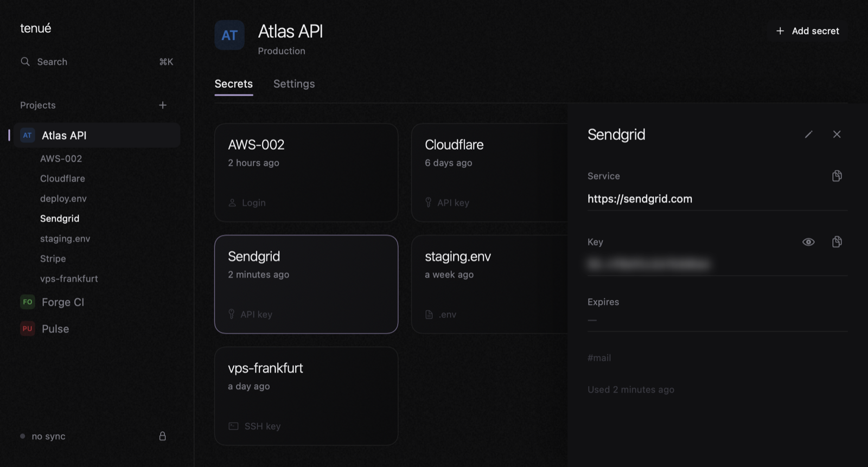Open the staging.env secret card

click(490, 284)
